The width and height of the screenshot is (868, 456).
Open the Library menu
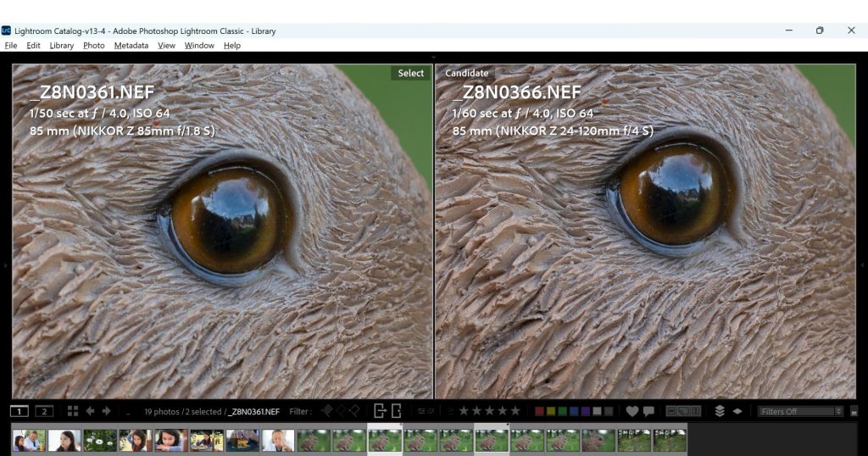pyautogui.click(x=61, y=46)
